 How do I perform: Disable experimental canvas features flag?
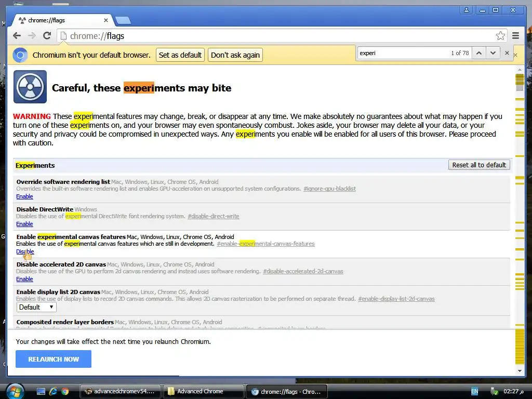pos(25,251)
